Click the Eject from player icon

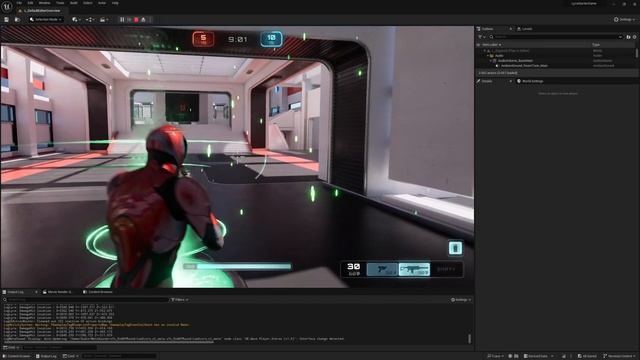coord(143,20)
